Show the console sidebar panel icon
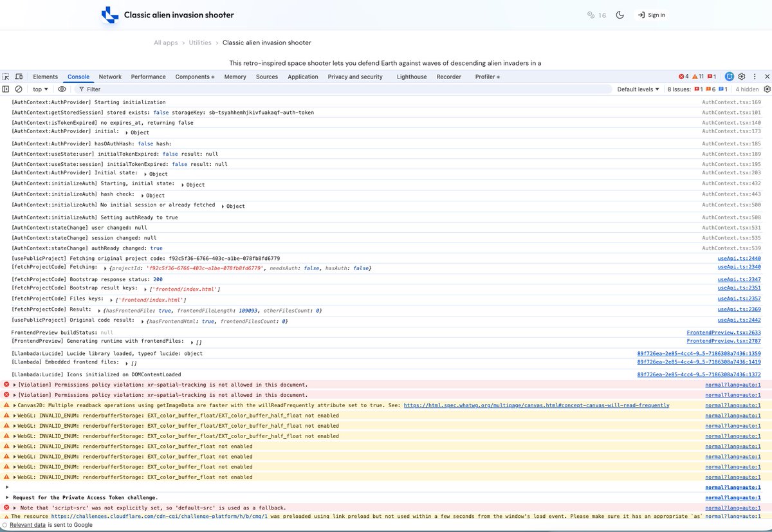The height and width of the screenshot is (532, 772). coord(6,89)
